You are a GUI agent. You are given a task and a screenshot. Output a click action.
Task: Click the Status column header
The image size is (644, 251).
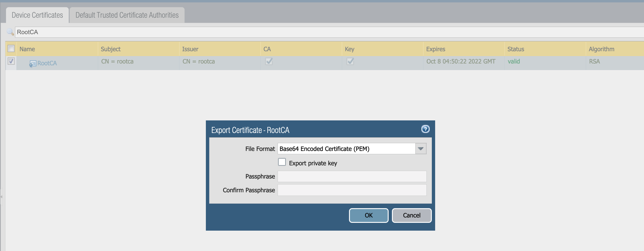click(516, 49)
